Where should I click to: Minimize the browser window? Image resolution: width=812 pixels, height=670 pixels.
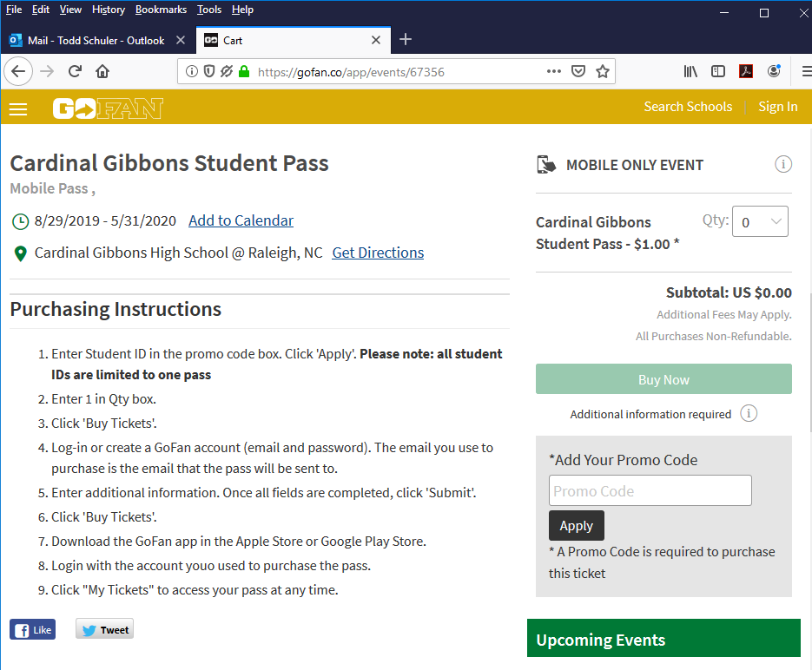click(x=724, y=13)
